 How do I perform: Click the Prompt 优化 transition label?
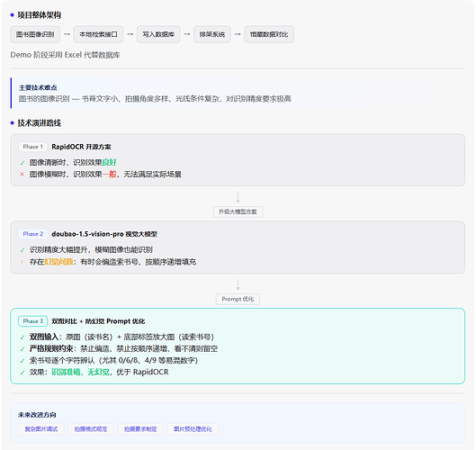238,299
